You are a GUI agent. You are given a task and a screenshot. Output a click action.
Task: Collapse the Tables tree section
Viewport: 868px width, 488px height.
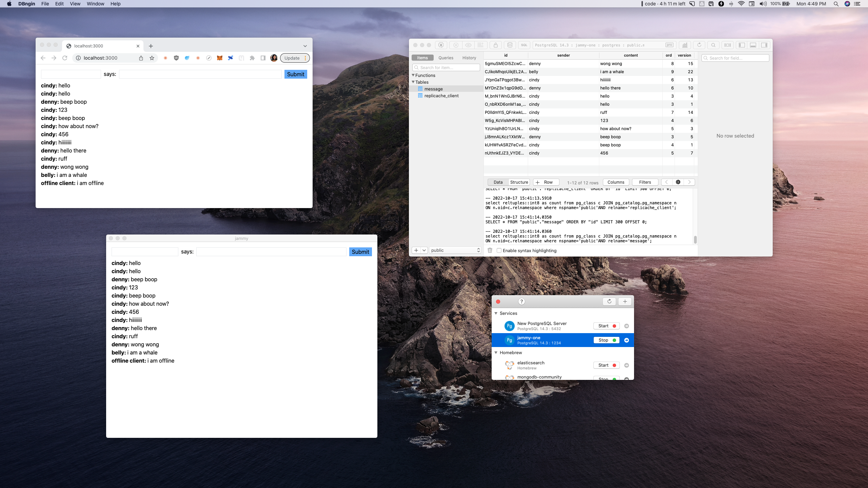[413, 82]
